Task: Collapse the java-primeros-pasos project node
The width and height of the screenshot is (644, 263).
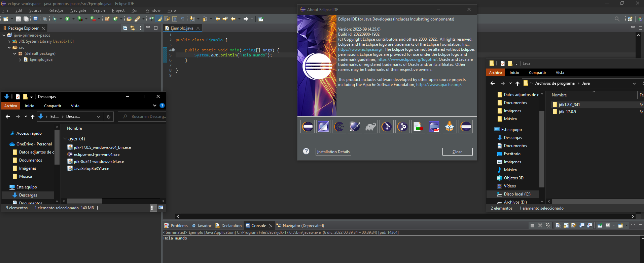Action: point(4,35)
